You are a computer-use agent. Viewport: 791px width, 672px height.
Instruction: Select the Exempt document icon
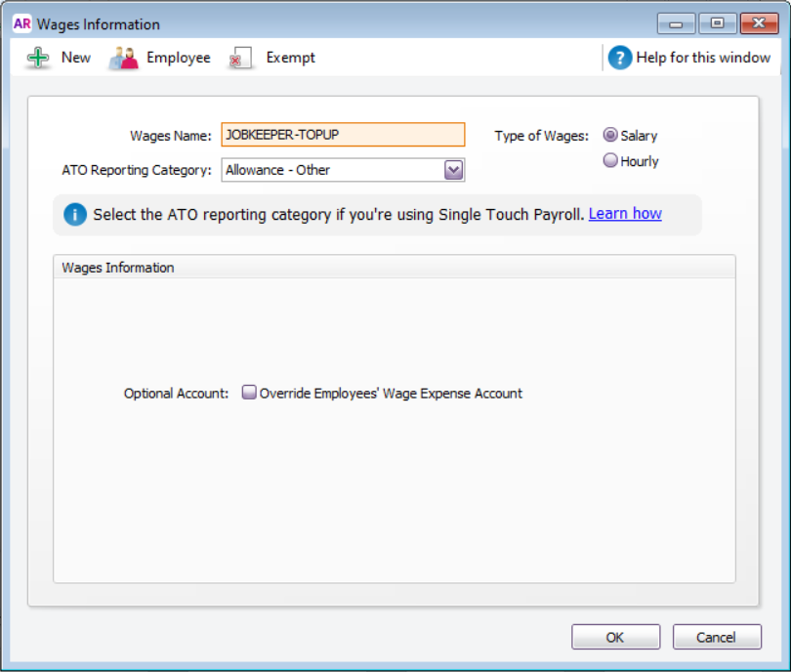pos(240,59)
